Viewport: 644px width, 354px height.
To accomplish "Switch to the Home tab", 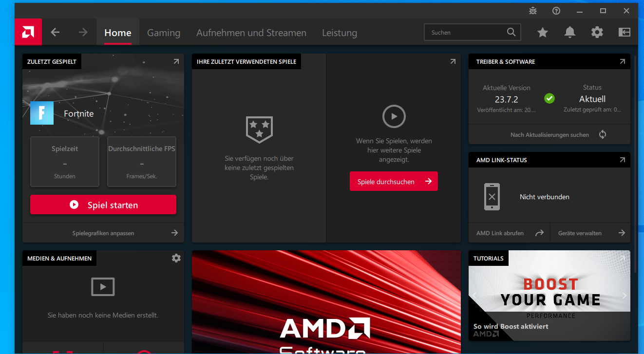I will tap(118, 33).
